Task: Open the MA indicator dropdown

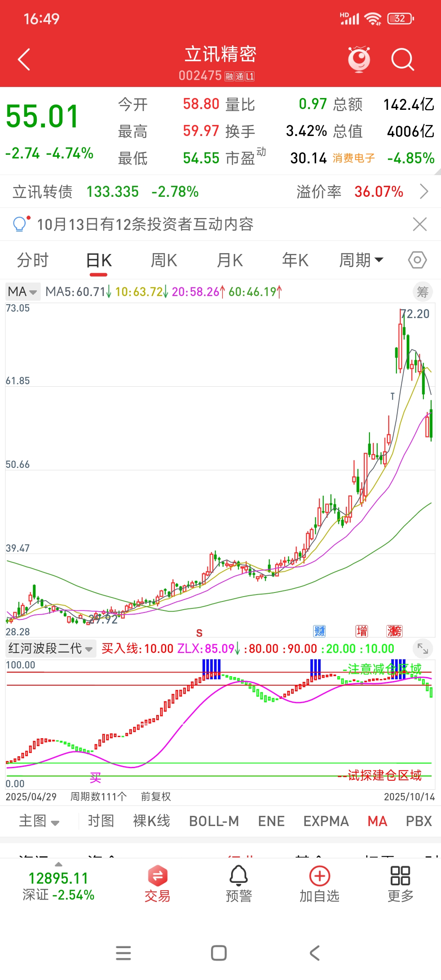Action: (23, 292)
